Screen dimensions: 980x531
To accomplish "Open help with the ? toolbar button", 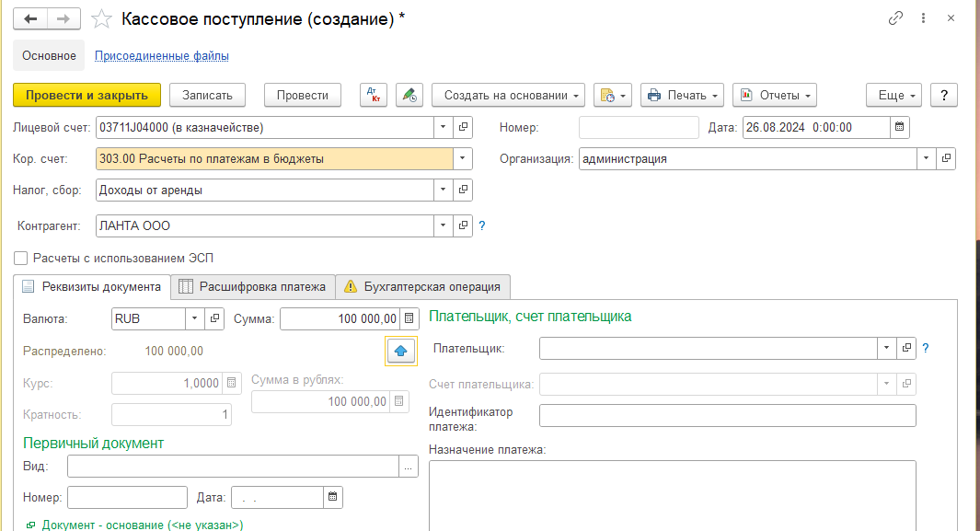I will [944, 95].
